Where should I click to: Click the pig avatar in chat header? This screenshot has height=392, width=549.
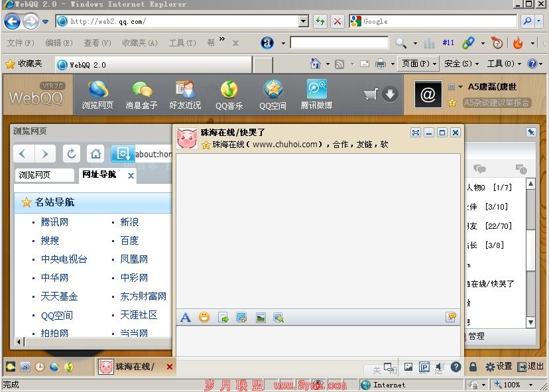[188, 139]
